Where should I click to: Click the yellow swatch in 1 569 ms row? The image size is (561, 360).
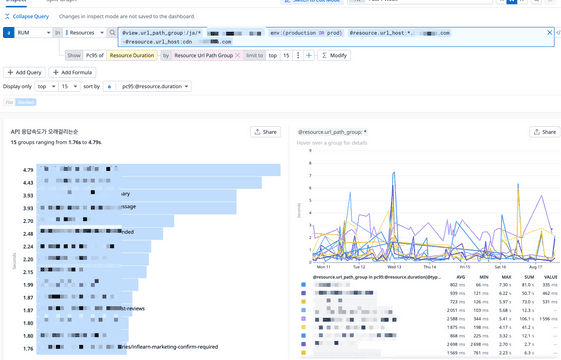click(303, 352)
